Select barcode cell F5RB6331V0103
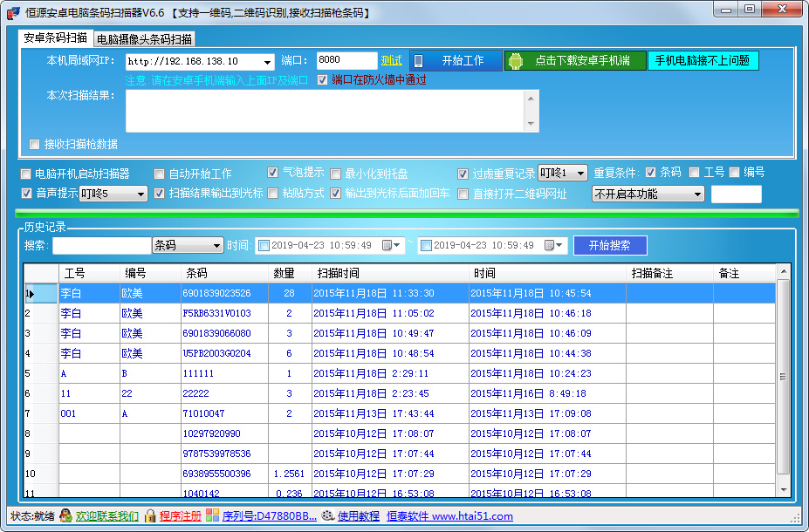 coord(224,313)
